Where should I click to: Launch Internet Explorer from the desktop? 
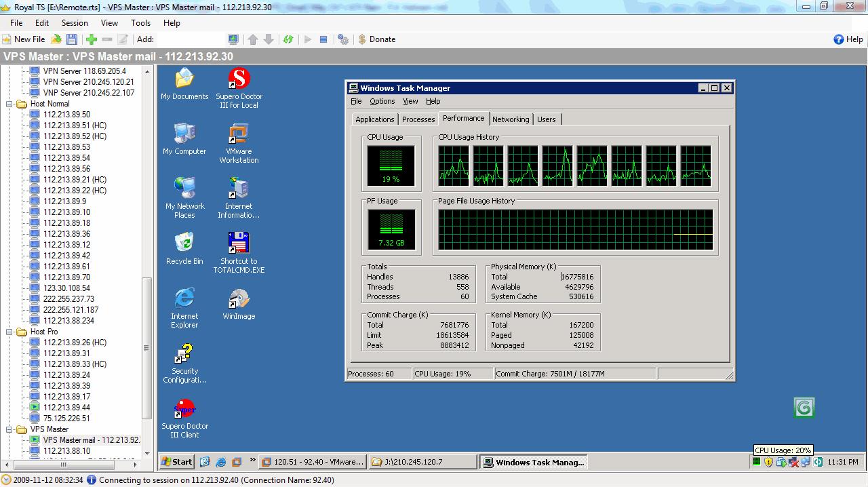184,298
